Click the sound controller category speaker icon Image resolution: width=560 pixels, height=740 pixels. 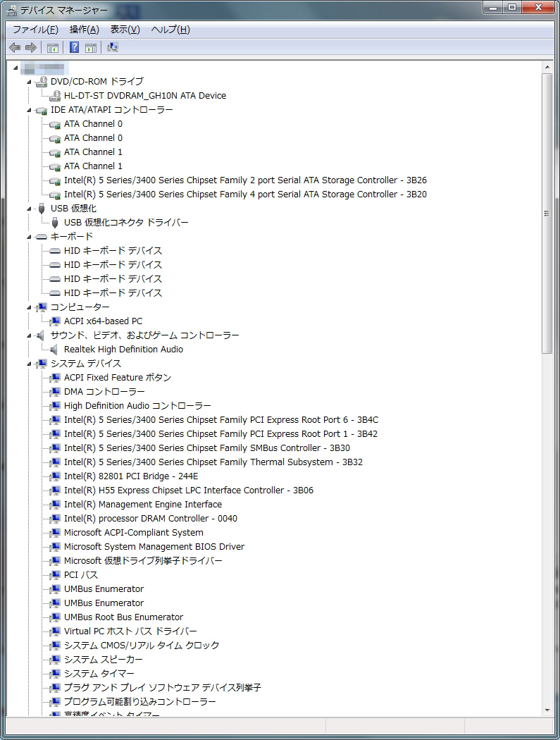(41, 335)
